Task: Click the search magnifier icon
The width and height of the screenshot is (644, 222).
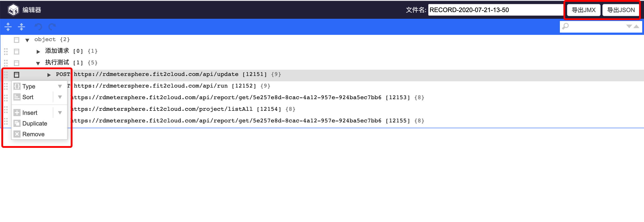Action: click(565, 26)
